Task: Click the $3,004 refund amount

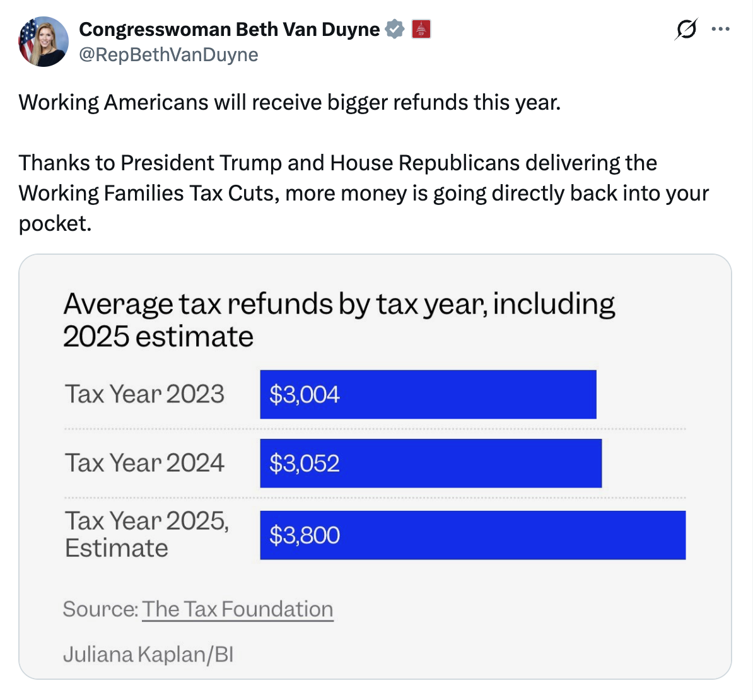Action: point(304,395)
